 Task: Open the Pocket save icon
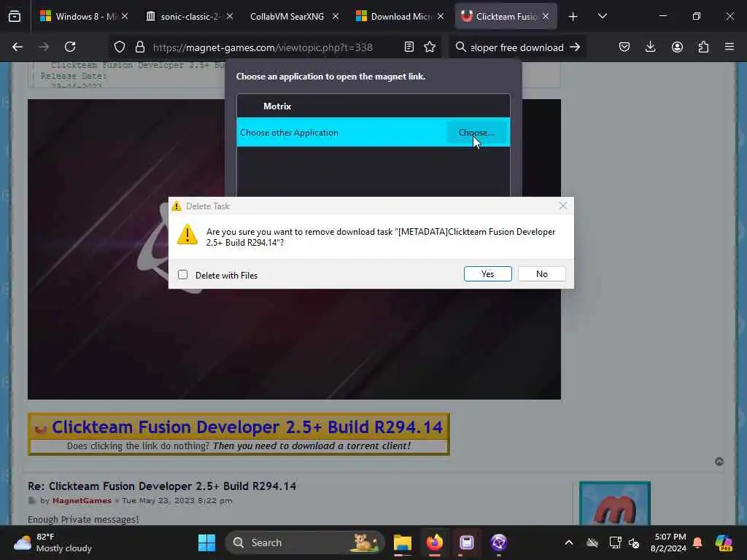[x=624, y=47]
